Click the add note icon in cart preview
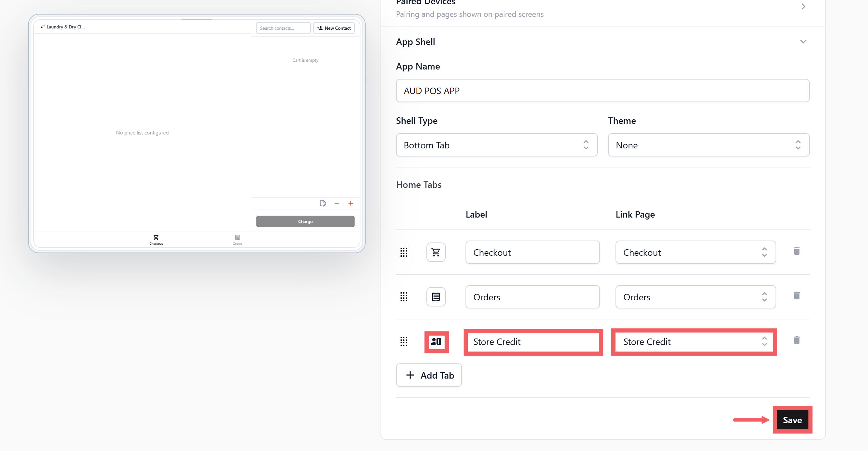Viewport: 868px width, 451px height. coord(323,203)
